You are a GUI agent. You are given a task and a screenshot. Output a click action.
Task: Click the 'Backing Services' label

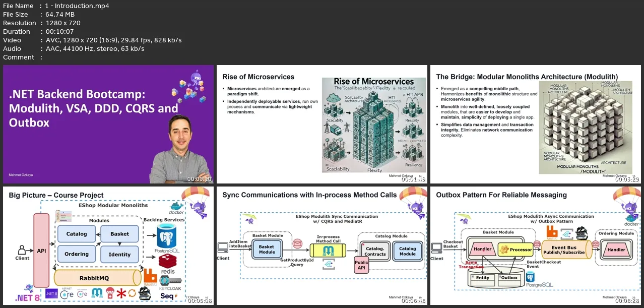[165, 220]
